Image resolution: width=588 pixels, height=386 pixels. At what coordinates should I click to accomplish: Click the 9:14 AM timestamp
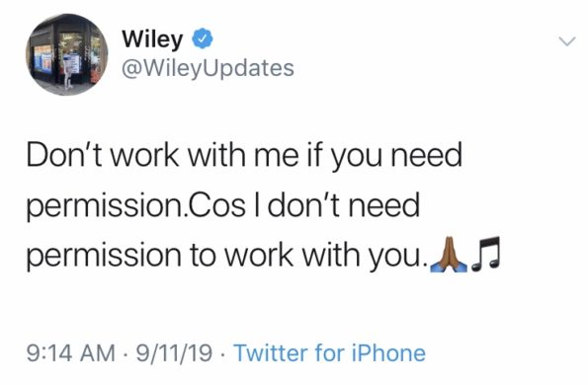pos(71,353)
